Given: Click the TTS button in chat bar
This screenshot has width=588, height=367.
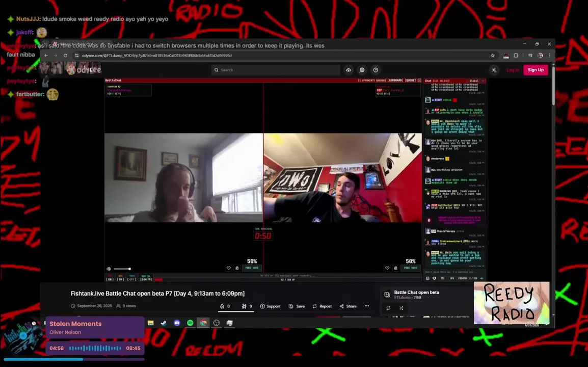Looking at the screenshot, I should (x=442, y=278).
